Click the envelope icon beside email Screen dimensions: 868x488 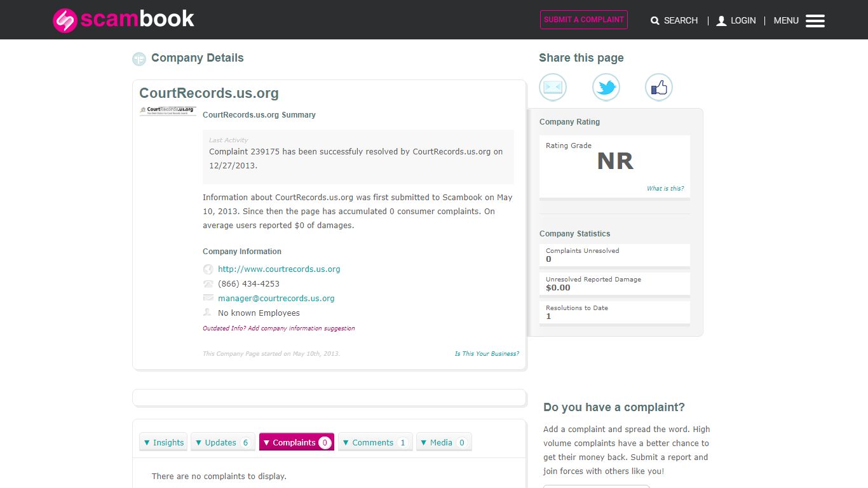tap(208, 298)
